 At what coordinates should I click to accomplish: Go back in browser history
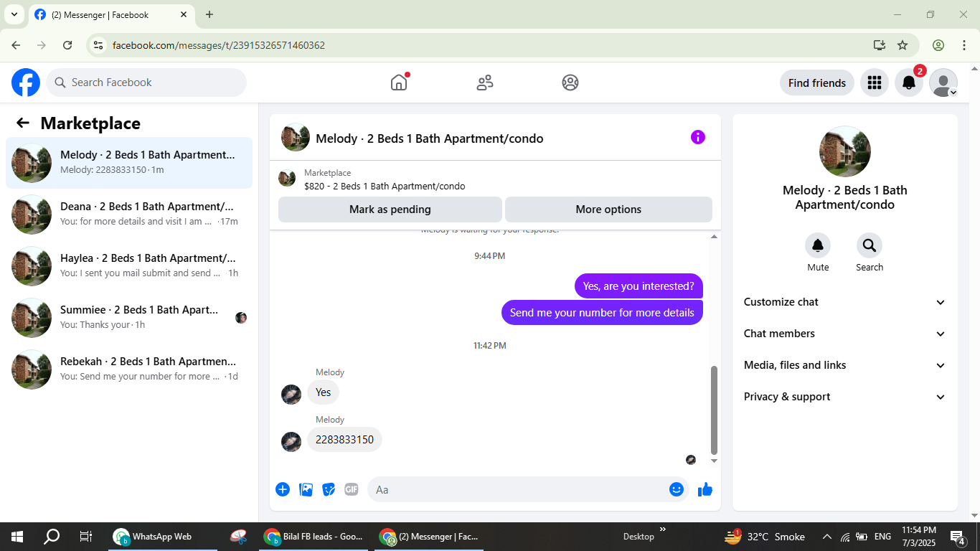(16, 45)
